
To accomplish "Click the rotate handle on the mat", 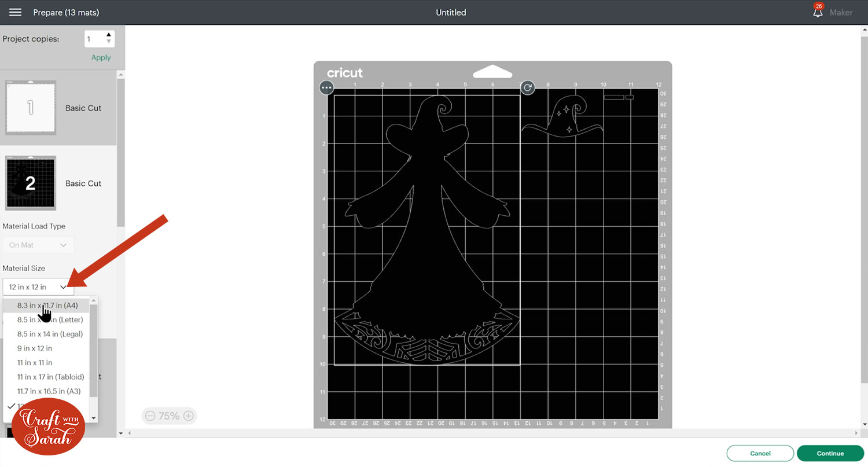I will click(x=527, y=88).
